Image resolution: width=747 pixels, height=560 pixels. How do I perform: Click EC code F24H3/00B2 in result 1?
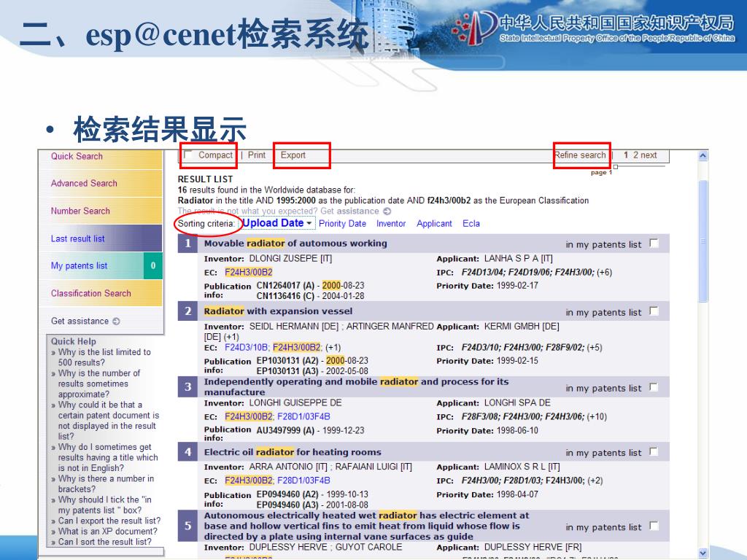(x=249, y=273)
